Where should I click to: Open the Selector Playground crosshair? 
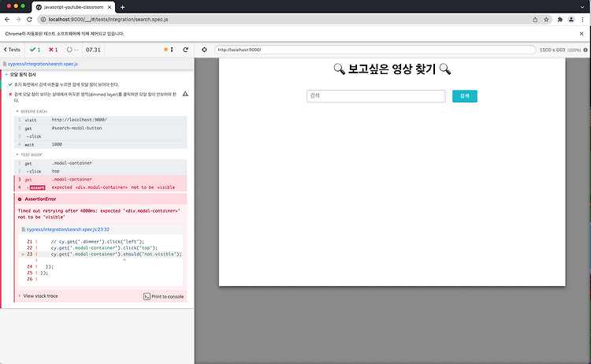pyautogui.click(x=204, y=50)
